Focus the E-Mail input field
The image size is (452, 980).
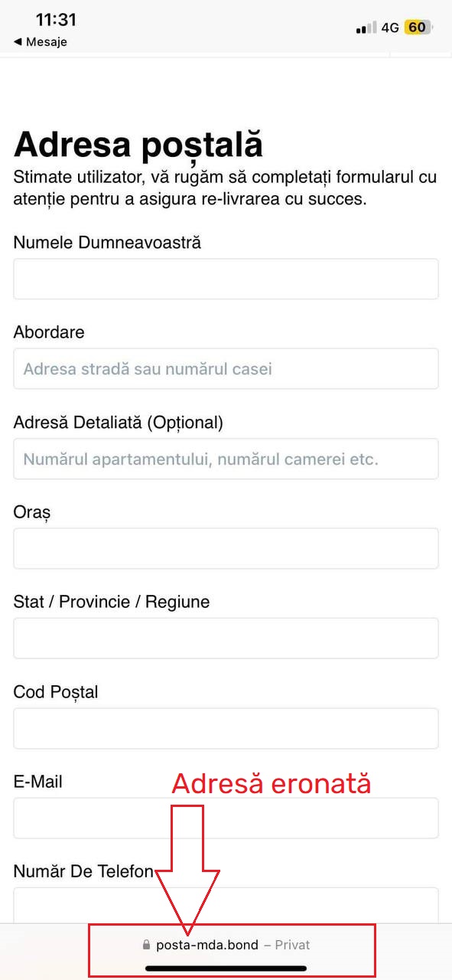226,818
